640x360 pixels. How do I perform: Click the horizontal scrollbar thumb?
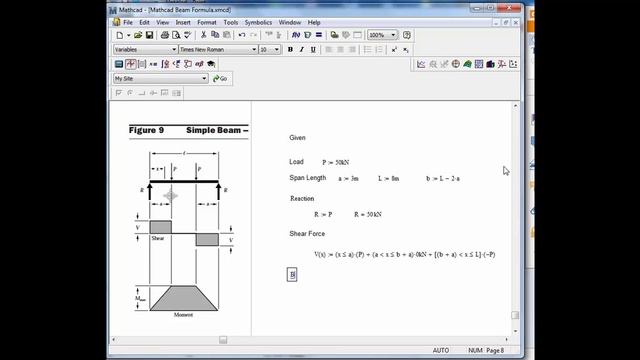click(223, 340)
